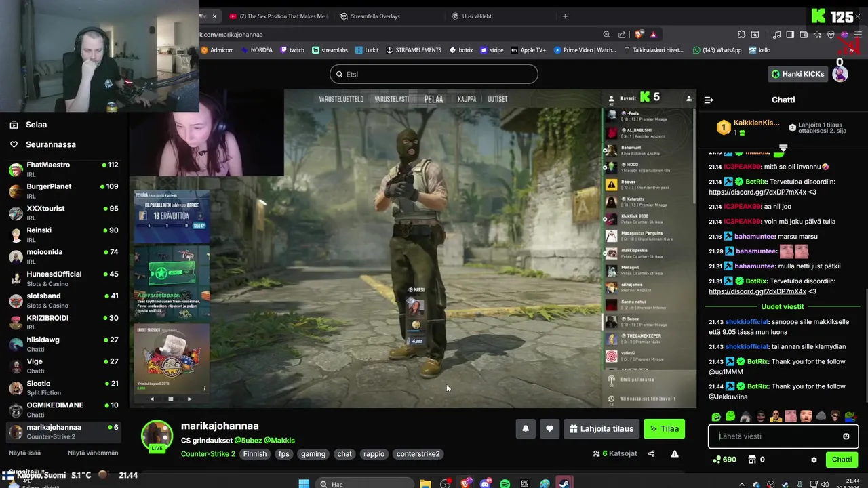Screen dimensions: 868x488
Task: Open BurgerPlanet channel in sidebar
Action: 63,191
